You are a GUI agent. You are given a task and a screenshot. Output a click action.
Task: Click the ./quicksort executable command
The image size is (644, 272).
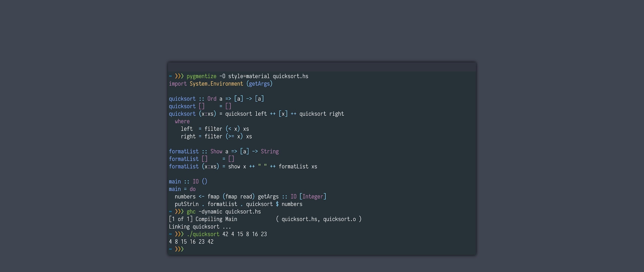[x=203, y=234]
